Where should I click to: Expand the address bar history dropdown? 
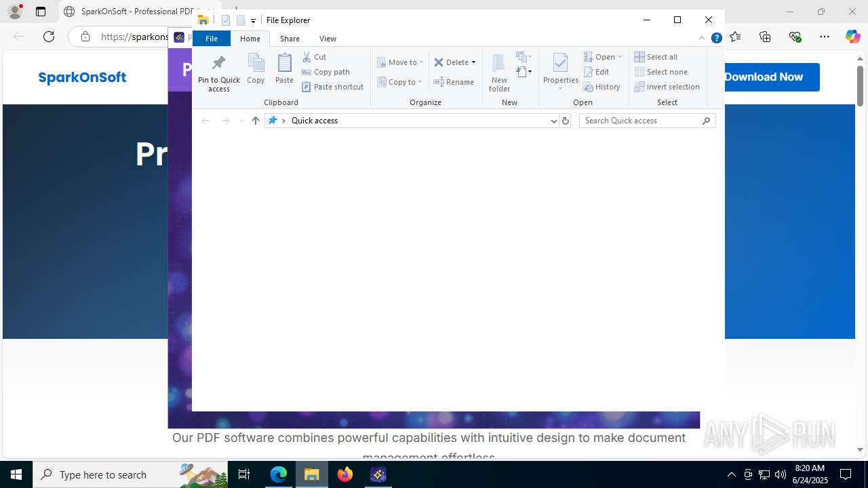[x=553, y=121]
